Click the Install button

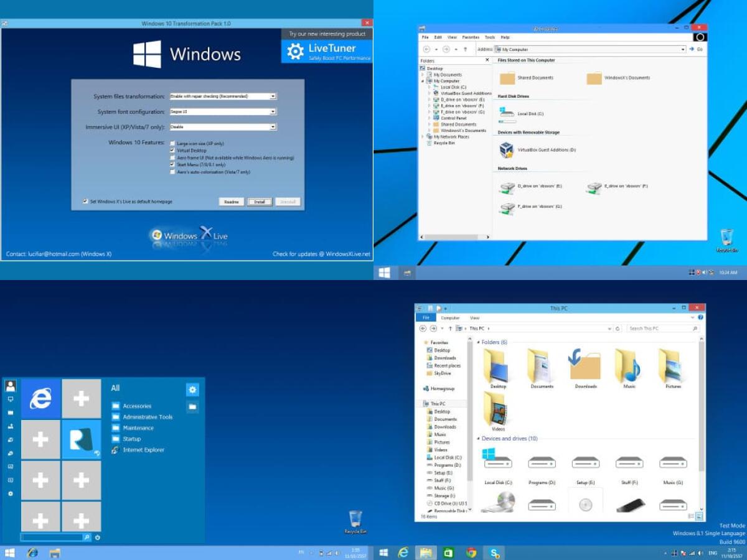coord(258,202)
